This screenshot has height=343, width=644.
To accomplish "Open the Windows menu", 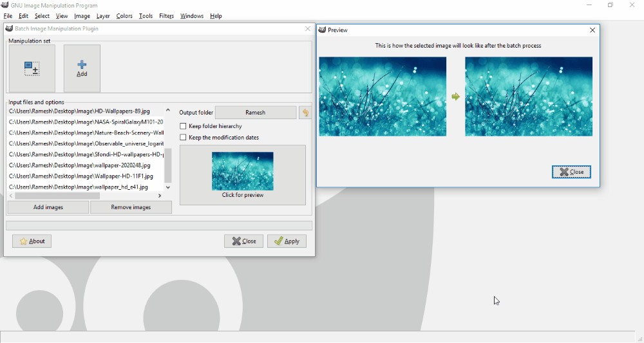I will [x=192, y=16].
